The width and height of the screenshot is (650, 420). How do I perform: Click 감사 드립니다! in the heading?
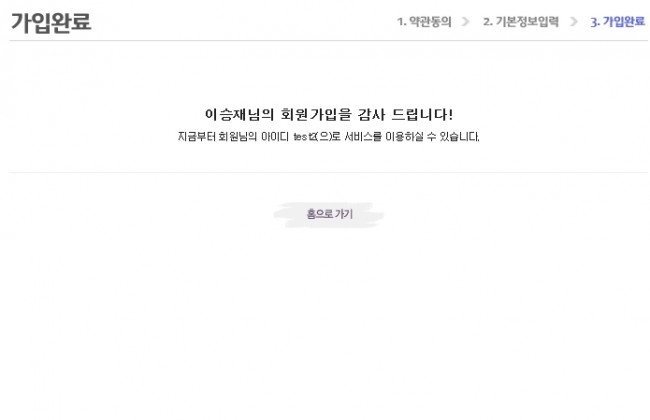pyautogui.click(x=405, y=114)
